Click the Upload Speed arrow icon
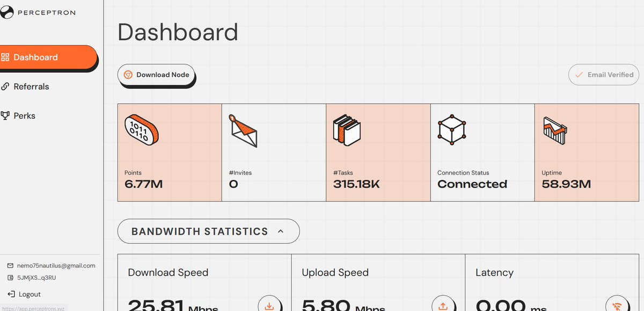The height and width of the screenshot is (311, 644). tap(443, 305)
